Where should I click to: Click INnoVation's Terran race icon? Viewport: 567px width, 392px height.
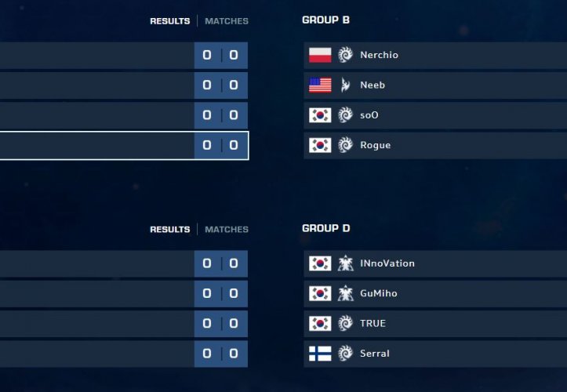click(345, 263)
